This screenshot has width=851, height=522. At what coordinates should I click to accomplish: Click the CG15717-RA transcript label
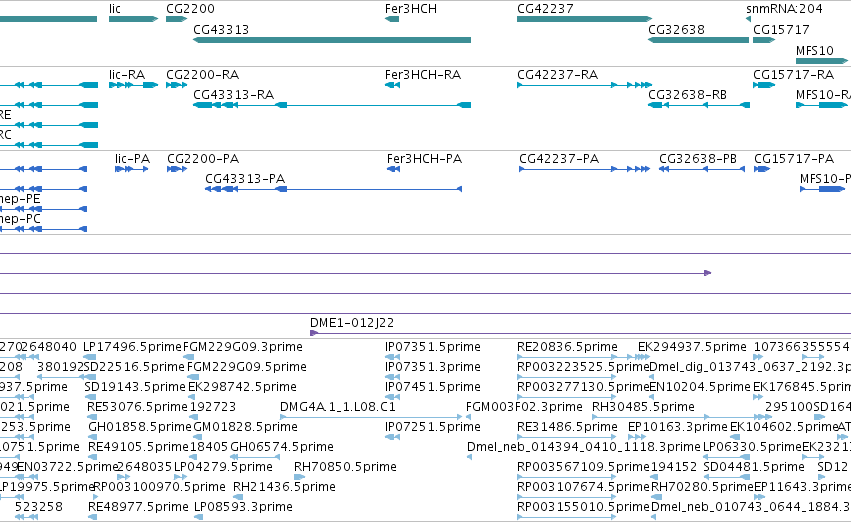click(793, 74)
